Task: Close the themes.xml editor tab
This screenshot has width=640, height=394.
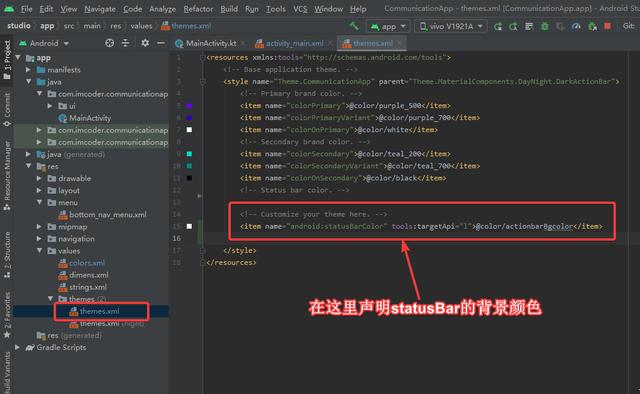Action: 400,43
